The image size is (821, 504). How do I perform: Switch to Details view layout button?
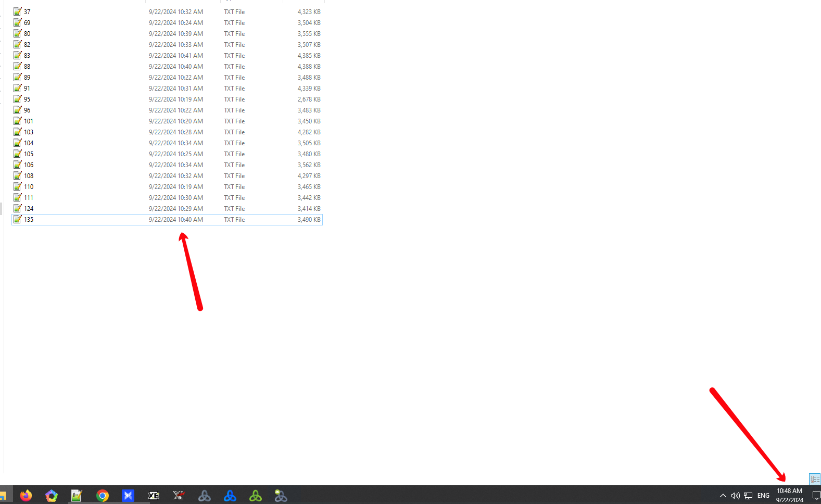coord(815,479)
